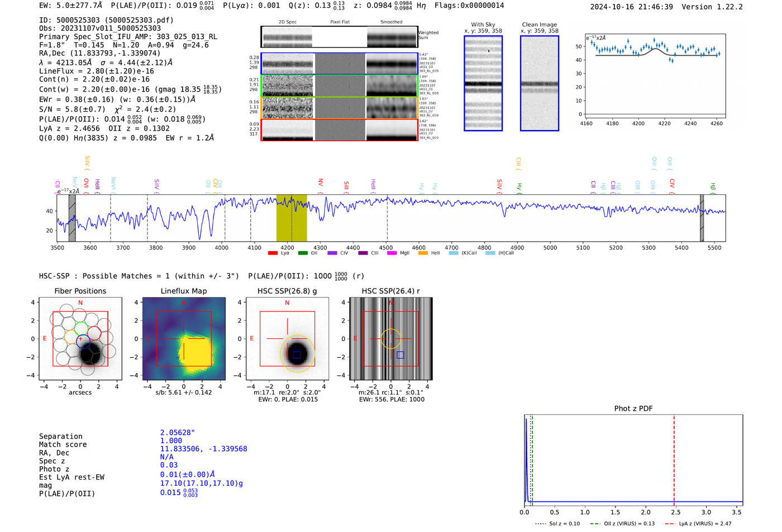Click the Lineflux Map image
The image size is (782, 532).
184,339
